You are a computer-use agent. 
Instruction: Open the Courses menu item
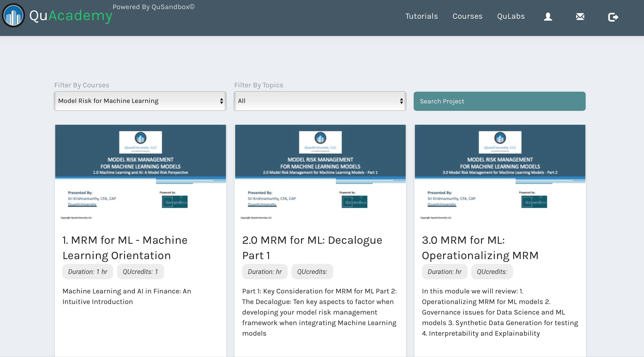coord(467,16)
